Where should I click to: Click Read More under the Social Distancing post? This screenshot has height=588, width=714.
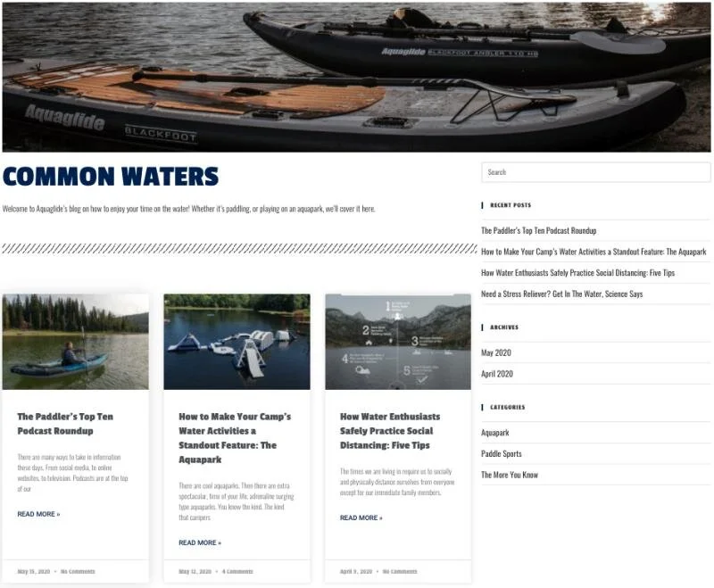click(361, 518)
